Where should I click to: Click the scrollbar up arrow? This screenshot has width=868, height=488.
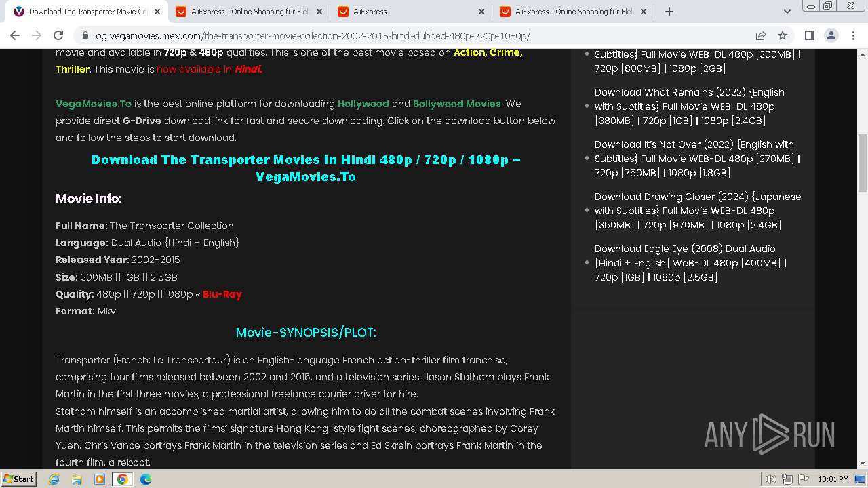pos(863,54)
